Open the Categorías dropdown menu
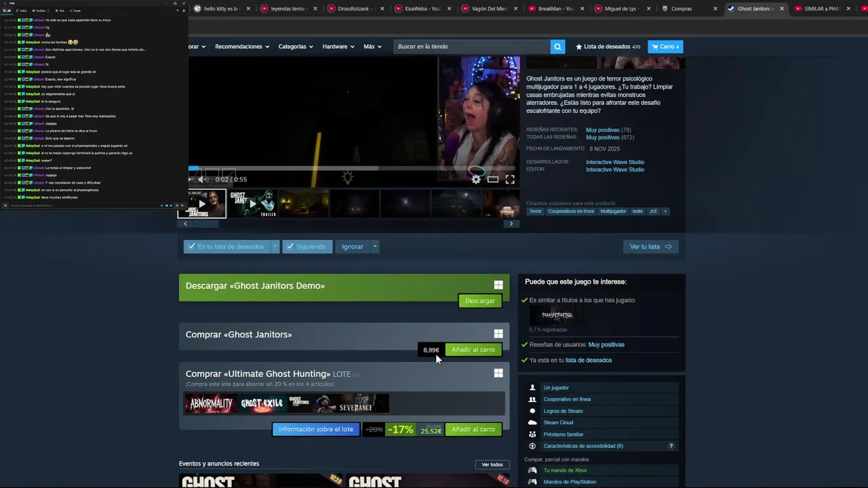 [x=296, y=47]
